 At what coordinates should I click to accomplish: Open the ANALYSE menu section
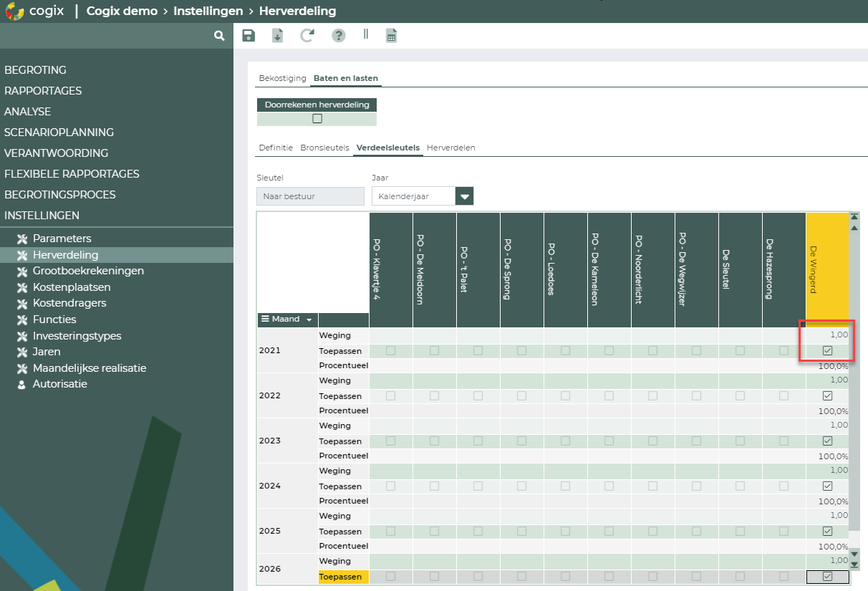(x=27, y=112)
